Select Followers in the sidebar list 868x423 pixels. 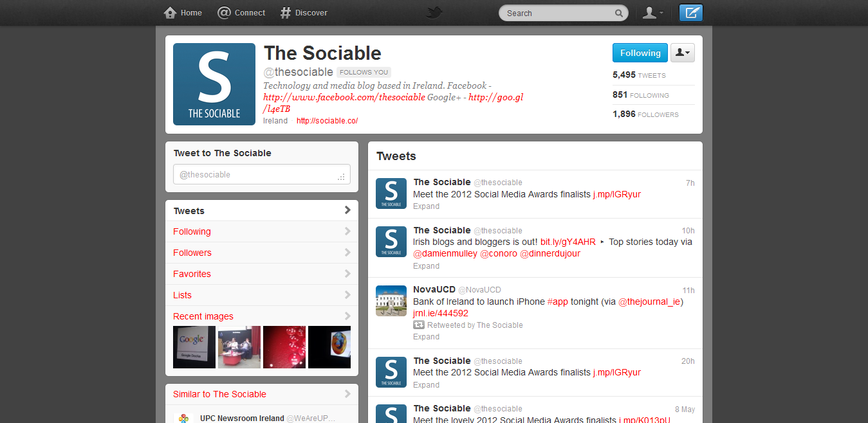262,253
